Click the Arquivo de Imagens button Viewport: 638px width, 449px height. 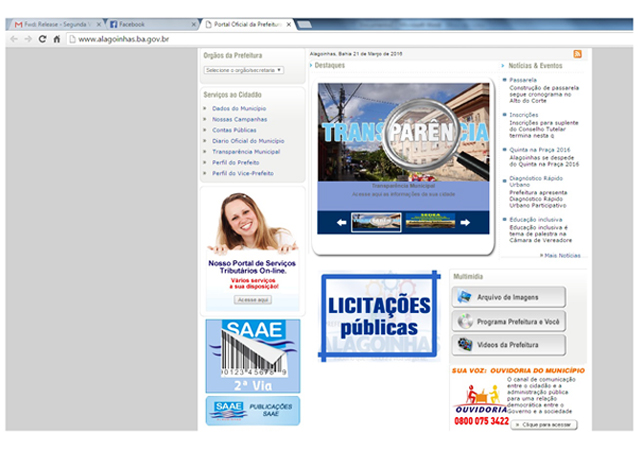(508, 297)
